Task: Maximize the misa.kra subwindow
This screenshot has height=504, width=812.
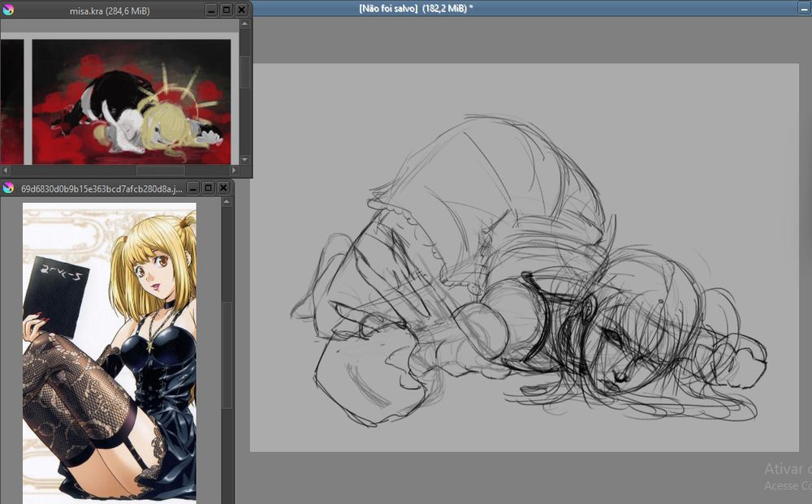Action: [227, 11]
